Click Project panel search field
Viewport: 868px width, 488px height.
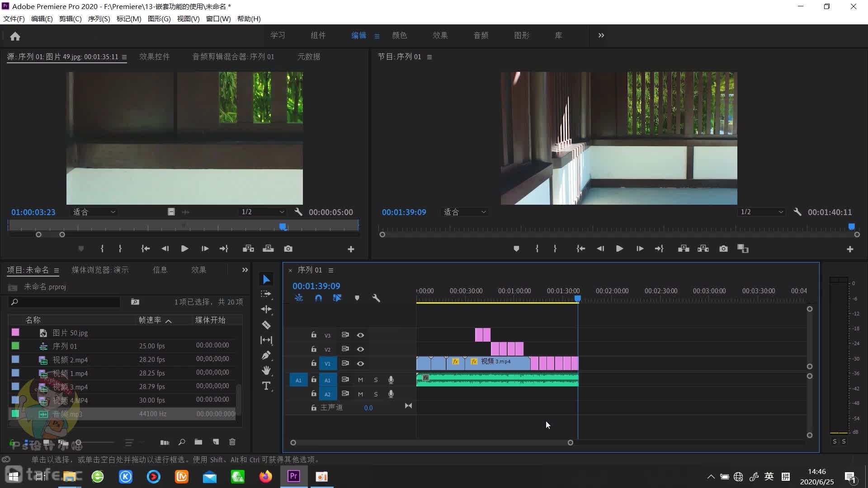pyautogui.click(x=65, y=302)
